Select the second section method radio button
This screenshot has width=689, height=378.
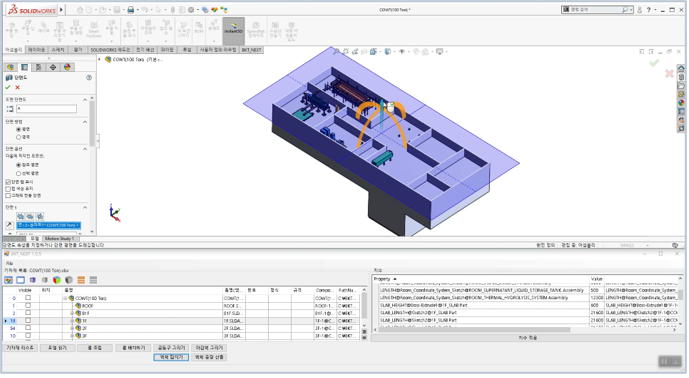[x=18, y=137]
